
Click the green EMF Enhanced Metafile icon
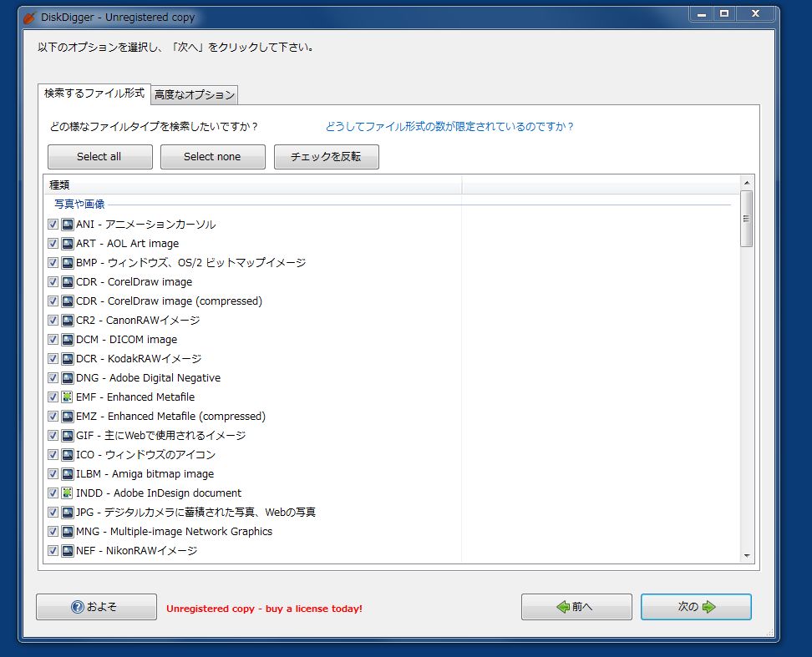pyautogui.click(x=68, y=397)
